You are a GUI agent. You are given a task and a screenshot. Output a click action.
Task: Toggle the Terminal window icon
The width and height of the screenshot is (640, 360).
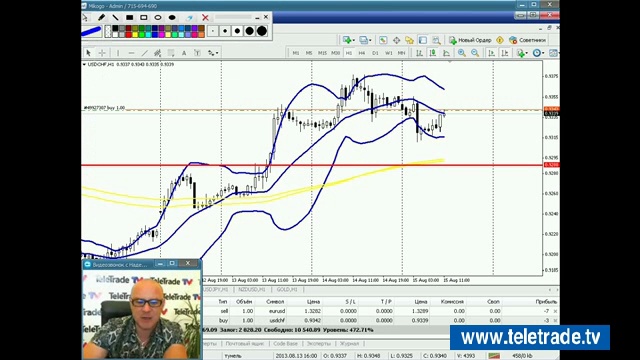(x=423, y=40)
